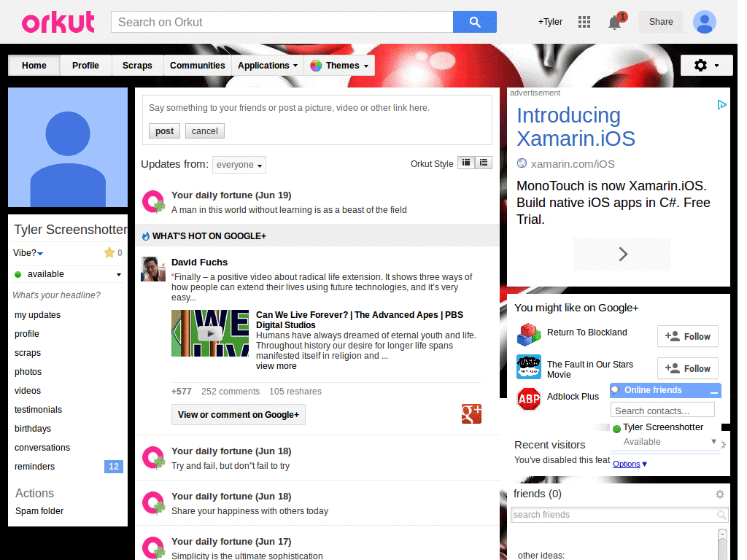Image resolution: width=747 pixels, height=560 pixels.
Task: Click What's Hot flame icon
Action: pyautogui.click(x=146, y=236)
